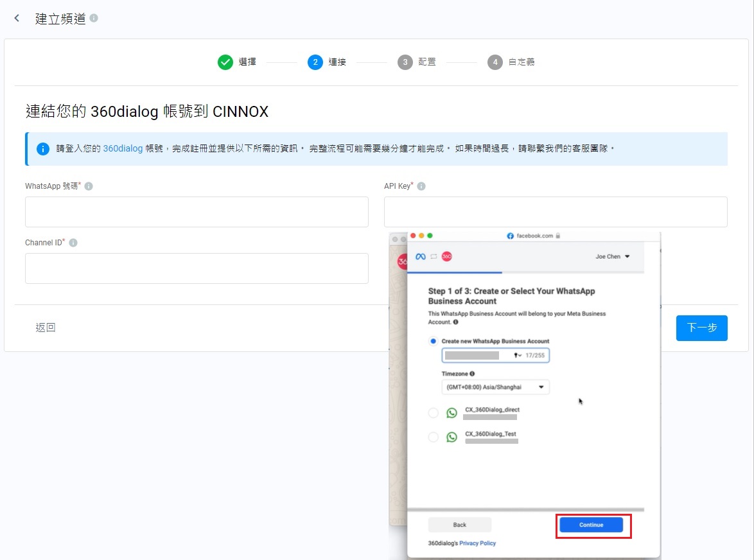Click the Facebook favicon in the popup title bar
The height and width of the screenshot is (560, 754).
tap(510, 236)
